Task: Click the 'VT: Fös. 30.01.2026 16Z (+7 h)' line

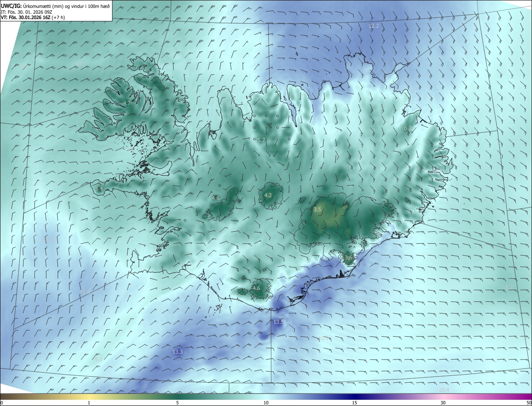Action: 33,17
